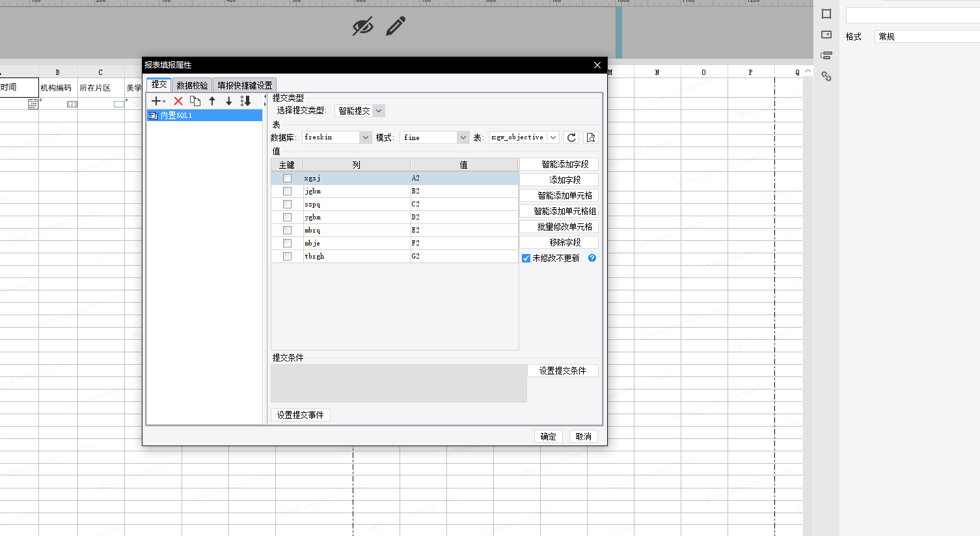Switch to the 提交 tab
The image size is (980, 536).
(x=159, y=85)
